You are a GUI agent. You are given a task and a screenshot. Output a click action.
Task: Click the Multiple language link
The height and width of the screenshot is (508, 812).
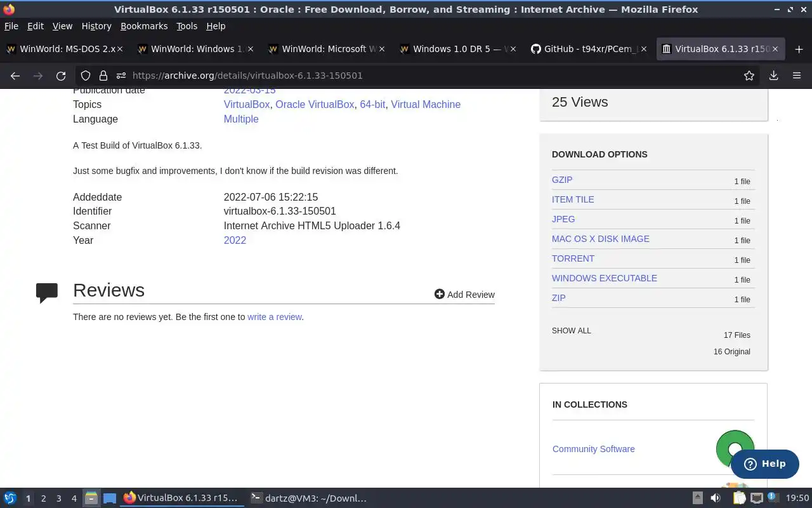241,119
